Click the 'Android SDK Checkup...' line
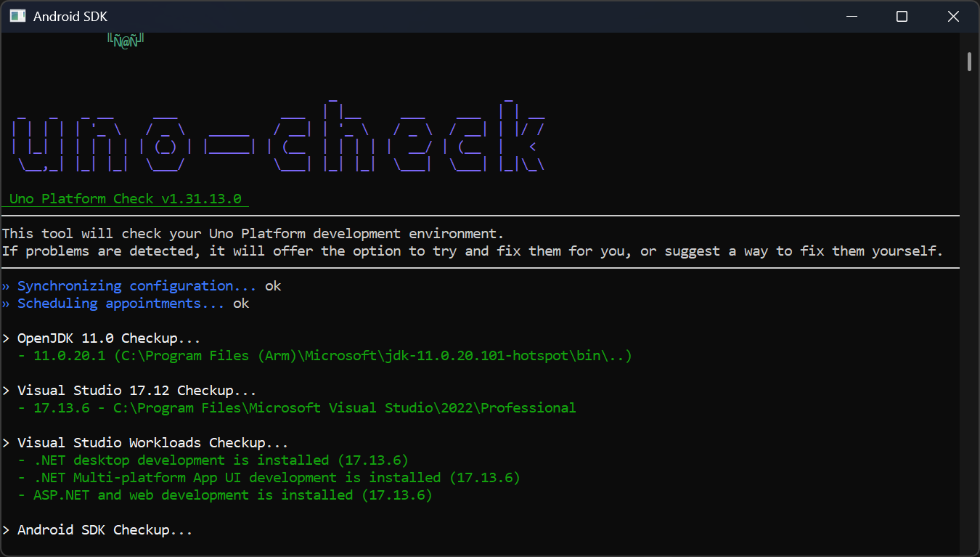Viewport: 980px width, 557px height. (x=97, y=530)
